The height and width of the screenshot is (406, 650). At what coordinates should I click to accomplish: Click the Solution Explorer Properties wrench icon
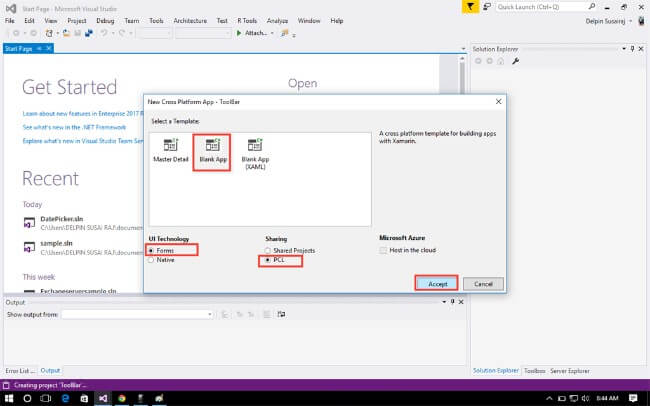515,61
